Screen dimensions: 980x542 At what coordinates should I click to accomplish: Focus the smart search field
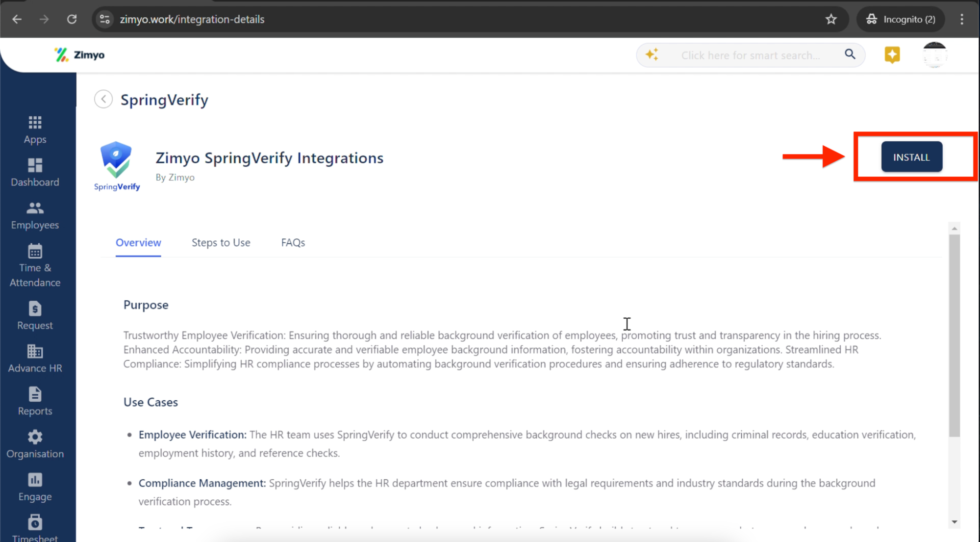pos(750,55)
